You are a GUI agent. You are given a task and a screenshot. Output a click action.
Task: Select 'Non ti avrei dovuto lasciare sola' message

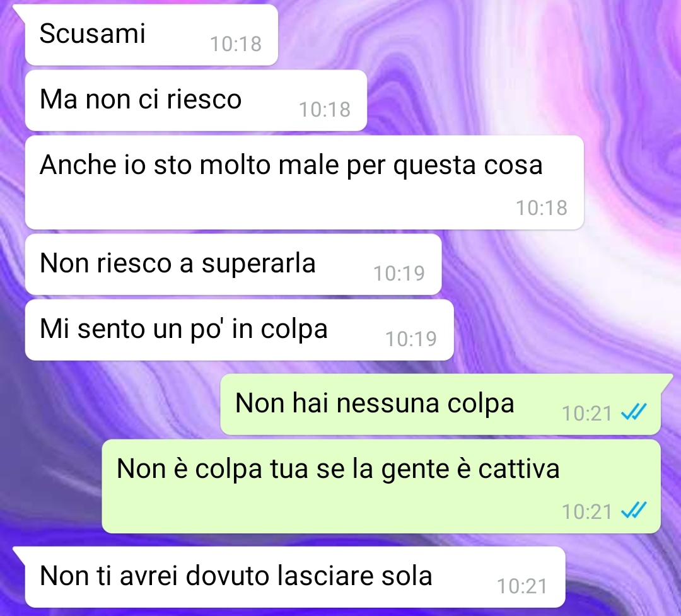tap(295, 577)
